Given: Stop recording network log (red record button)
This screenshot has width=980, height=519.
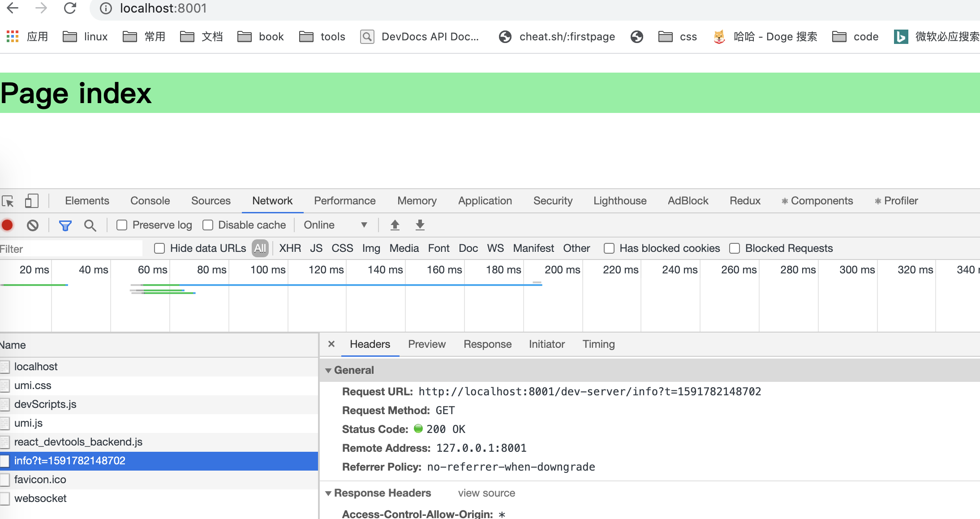Looking at the screenshot, I should (7, 225).
